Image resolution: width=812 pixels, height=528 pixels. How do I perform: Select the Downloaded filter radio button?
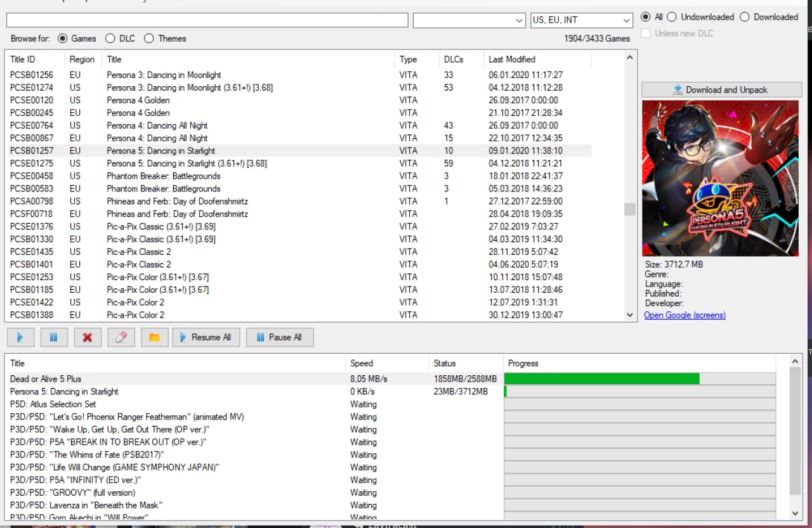click(769, 17)
